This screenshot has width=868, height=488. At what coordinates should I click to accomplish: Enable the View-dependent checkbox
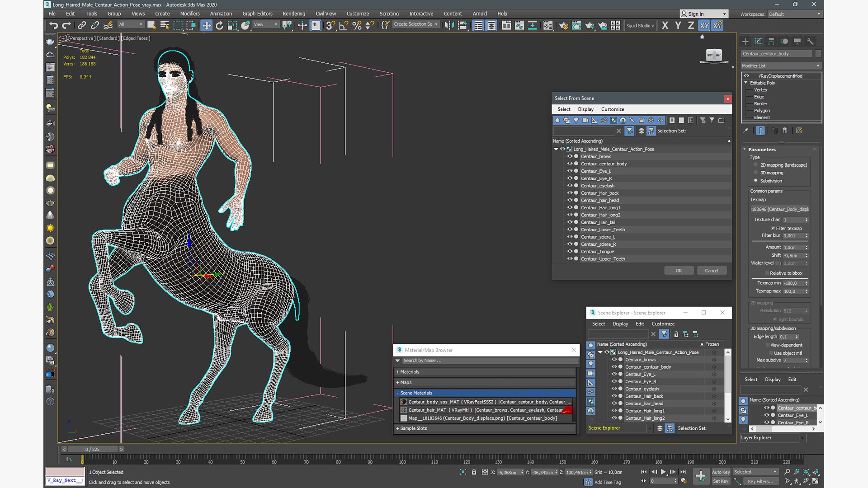[767, 345]
